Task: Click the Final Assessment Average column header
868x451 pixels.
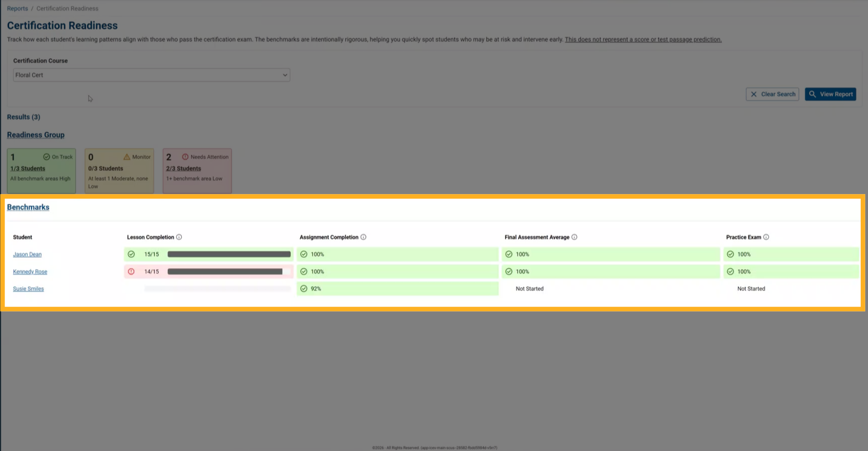Action: click(x=537, y=237)
